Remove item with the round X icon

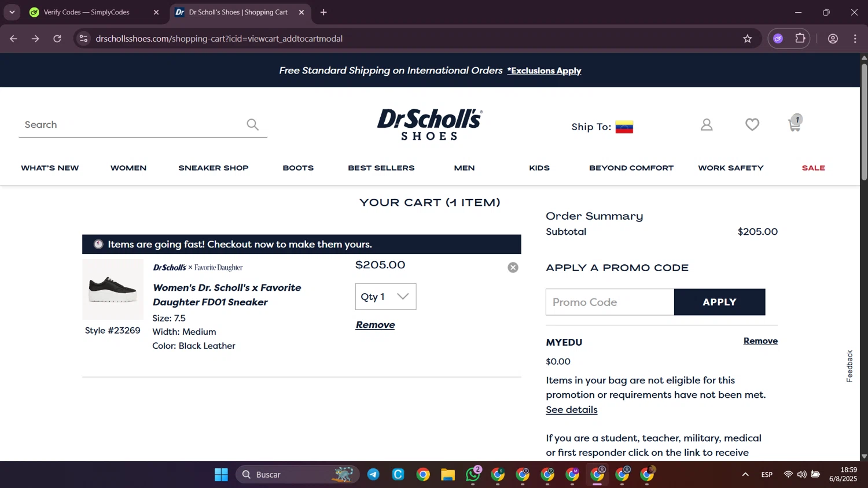513,267
